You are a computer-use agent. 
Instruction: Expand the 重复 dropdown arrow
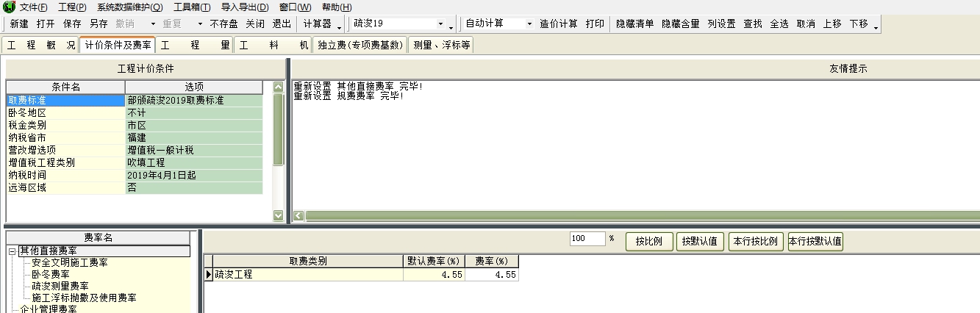pos(201,24)
